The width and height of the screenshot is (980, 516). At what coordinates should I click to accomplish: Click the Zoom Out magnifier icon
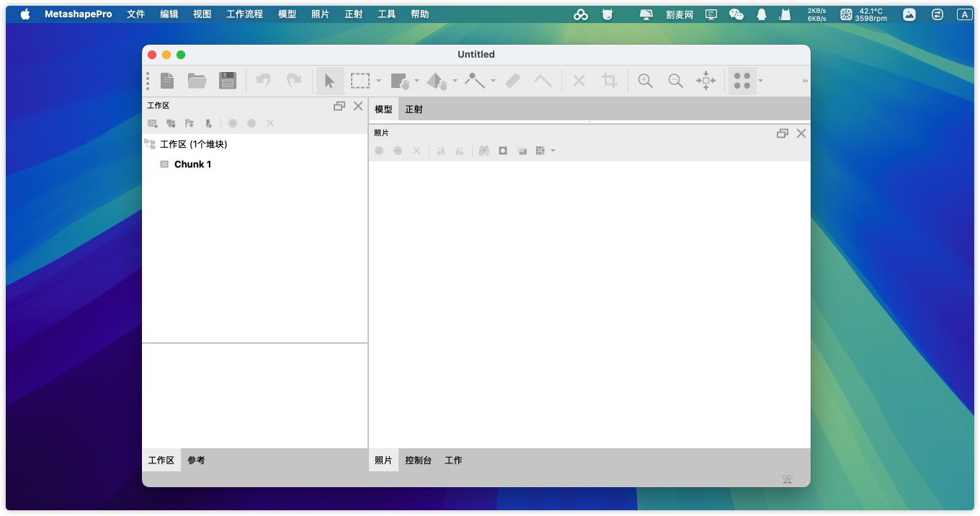pos(675,81)
